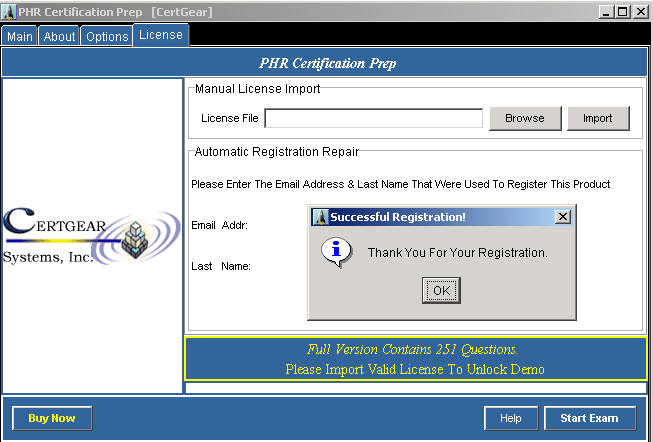Click the 'Automatic Registration Repair' group label
Screen dimensions: 653x442
(x=277, y=152)
